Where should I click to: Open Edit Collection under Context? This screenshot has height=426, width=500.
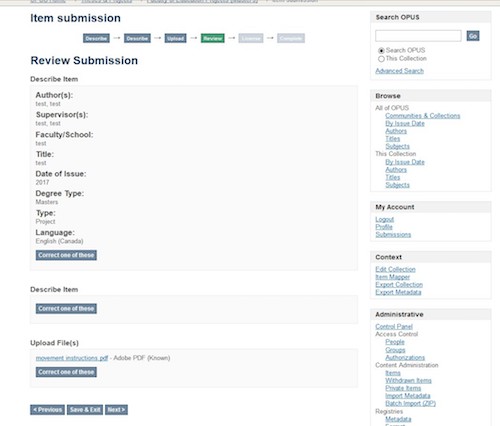coord(395,269)
